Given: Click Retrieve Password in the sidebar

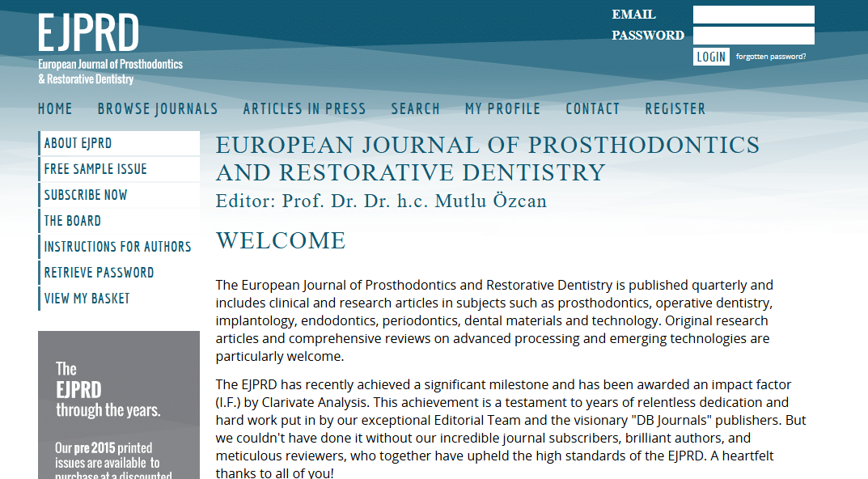Looking at the screenshot, I should point(99,273).
